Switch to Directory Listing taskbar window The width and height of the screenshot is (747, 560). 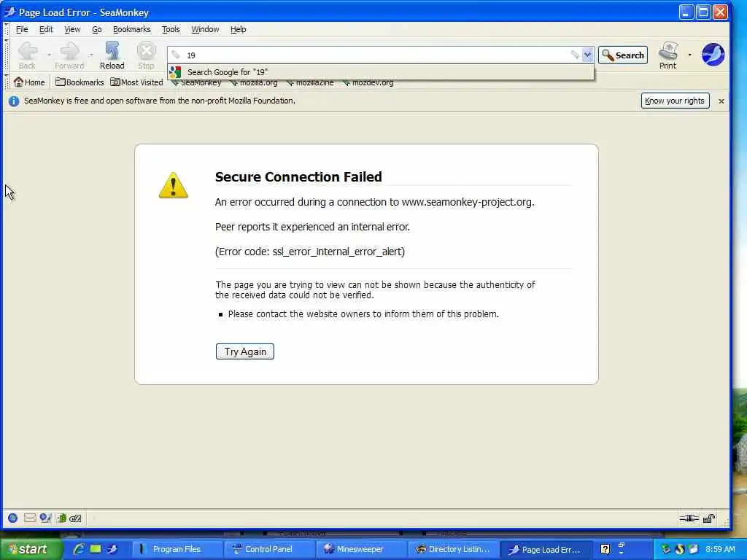(453, 549)
